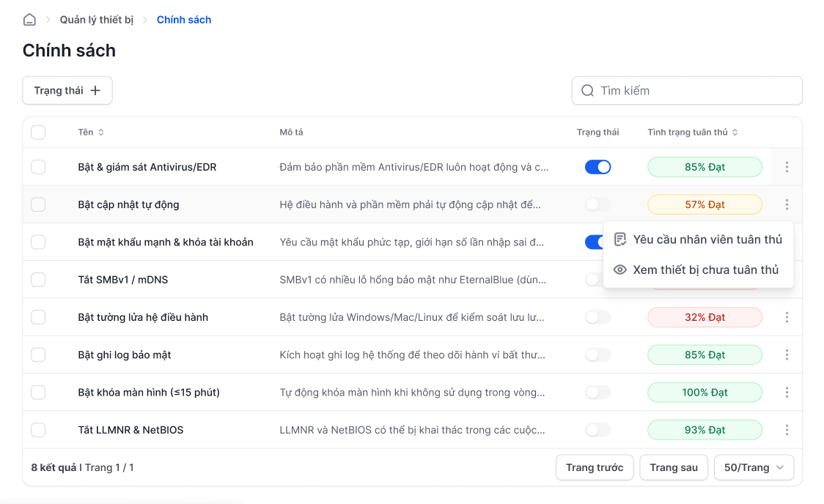Screen dimensions: 824x504
Task: Click the search magnifier icon
Action: [587, 91]
